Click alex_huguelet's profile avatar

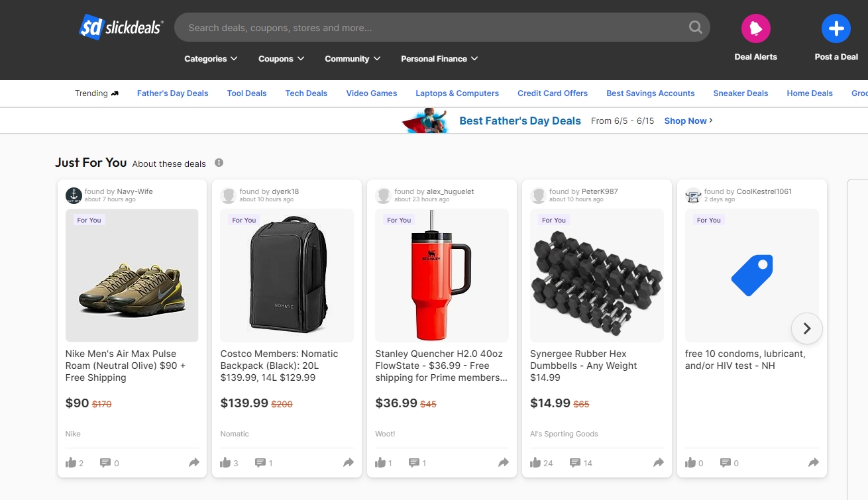point(384,195)
